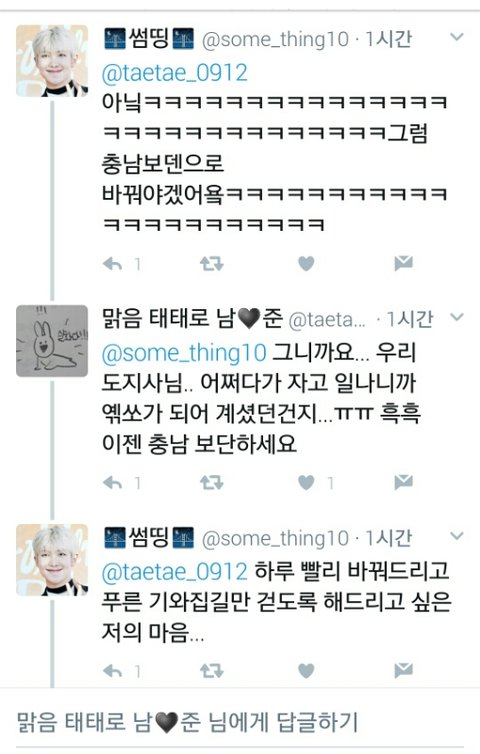Like the last 썸띵 tweet
The width and height of the screenshot is (480, 754).
[306, 671]
